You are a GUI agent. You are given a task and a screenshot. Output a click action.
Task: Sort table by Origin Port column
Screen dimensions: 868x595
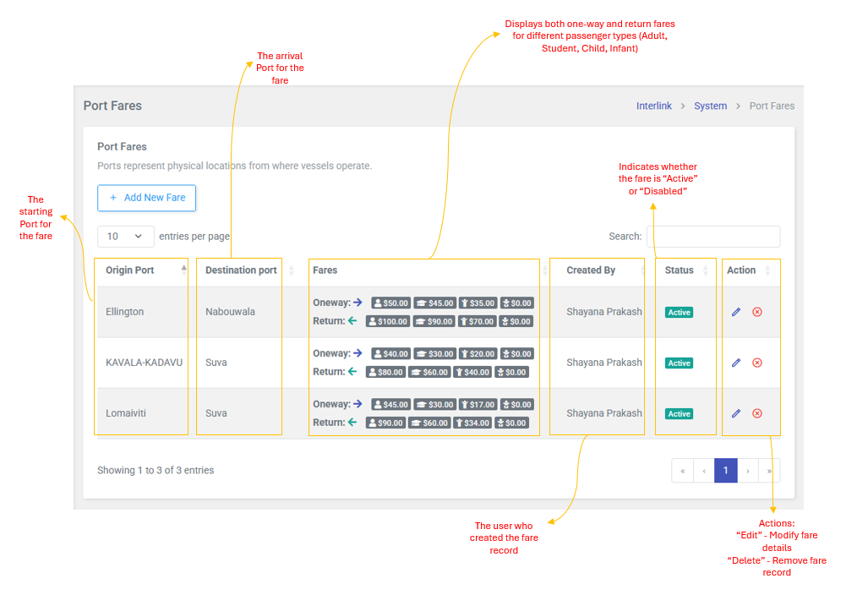pos(142,270)
